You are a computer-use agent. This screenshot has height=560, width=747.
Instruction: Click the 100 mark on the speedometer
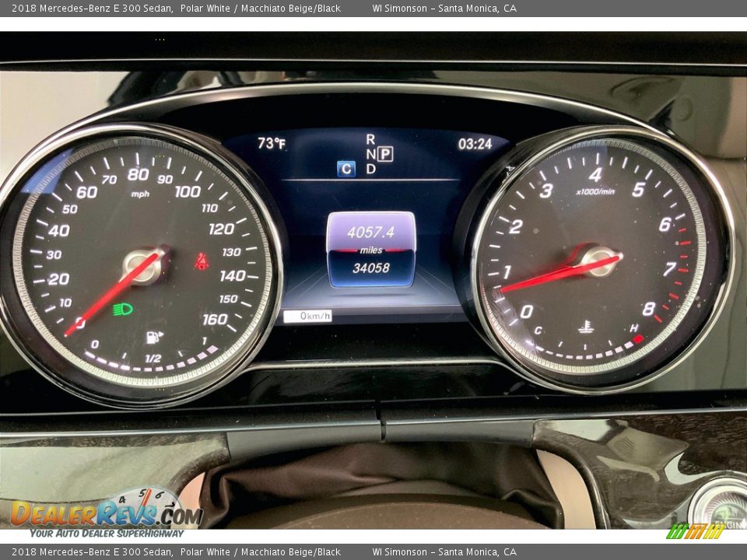pyautogui.click(x=188, y=191)
